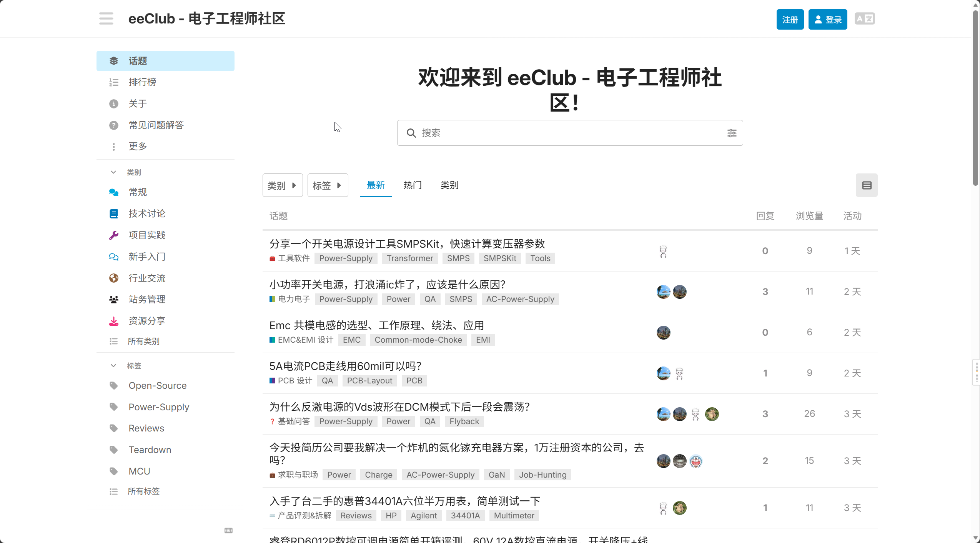This screenshot has height=543, width=980.
Task: Toggle the compact topic list view
Action: 867,185
